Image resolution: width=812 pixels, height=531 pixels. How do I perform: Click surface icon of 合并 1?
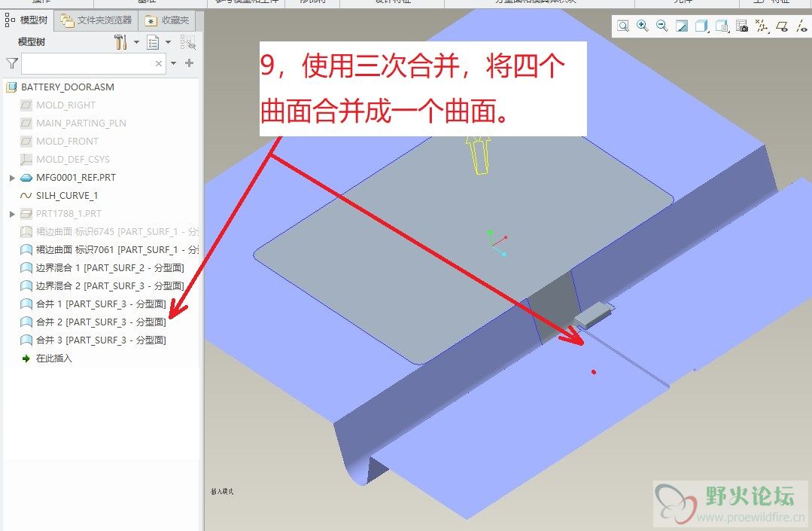26,304
